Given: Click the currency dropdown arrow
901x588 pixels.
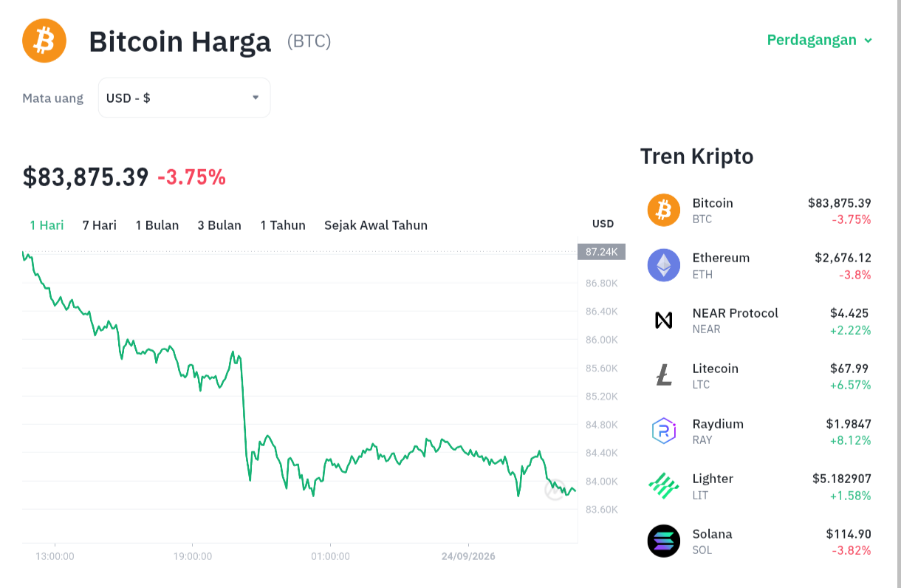Looking at the screenshot, I should pos(256,98).
